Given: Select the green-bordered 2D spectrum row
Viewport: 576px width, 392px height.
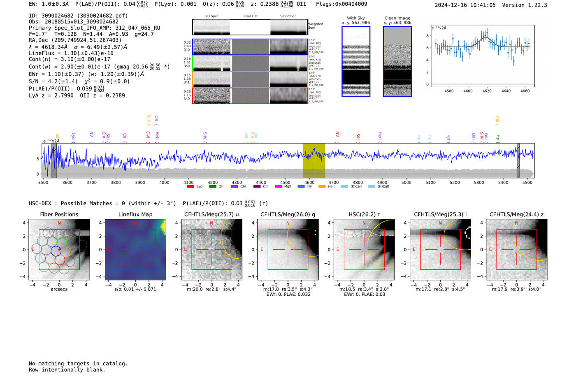Looking at the screenshot, I should 250,63.
